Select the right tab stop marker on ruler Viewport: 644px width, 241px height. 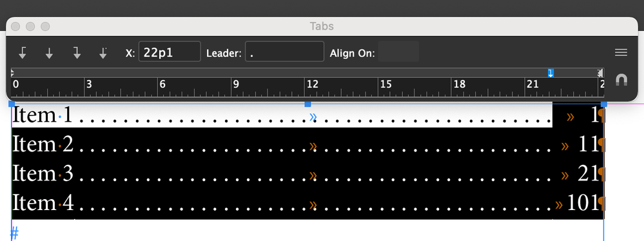[x=551, y=73]
